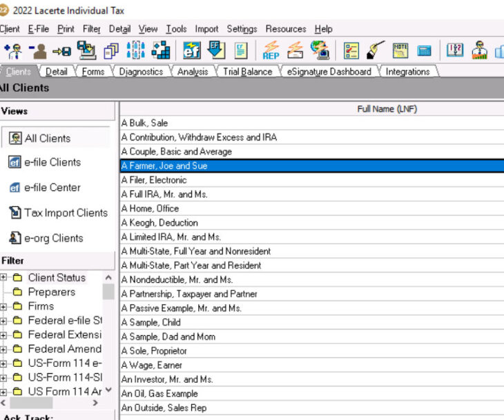Open the Tools menu
504x420 pixels.
[176, 29]
